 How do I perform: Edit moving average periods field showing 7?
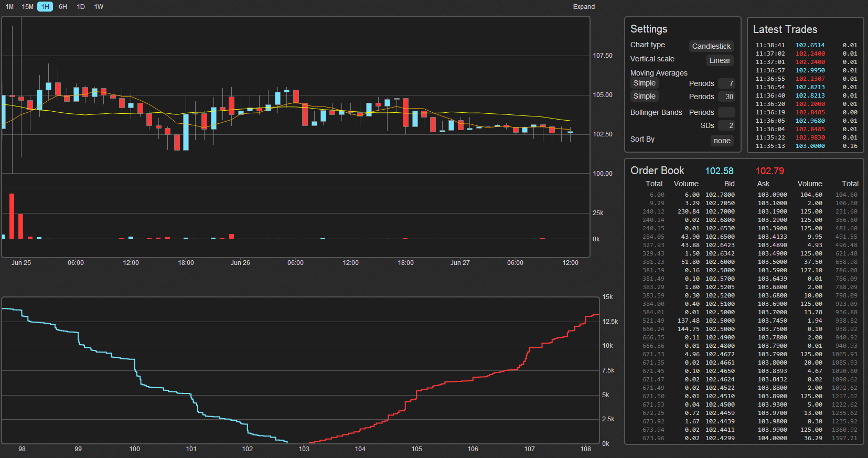coord(726,83)
